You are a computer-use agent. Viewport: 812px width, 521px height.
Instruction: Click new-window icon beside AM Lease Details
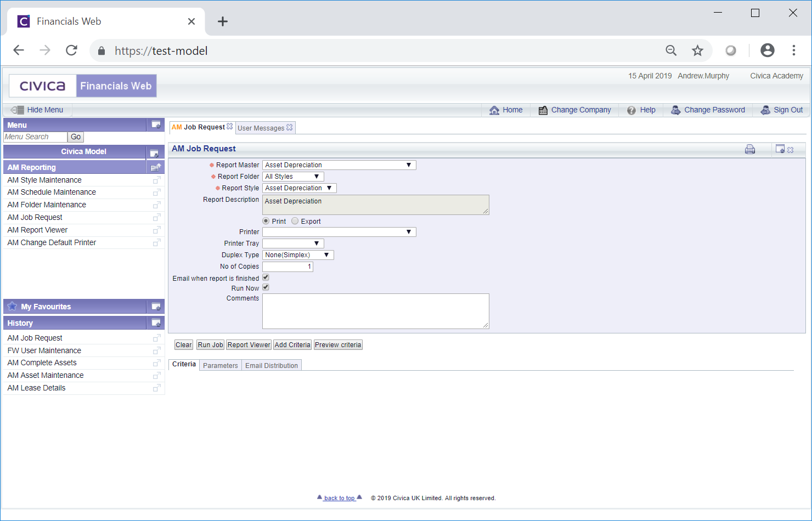click(x=156, y=388)
